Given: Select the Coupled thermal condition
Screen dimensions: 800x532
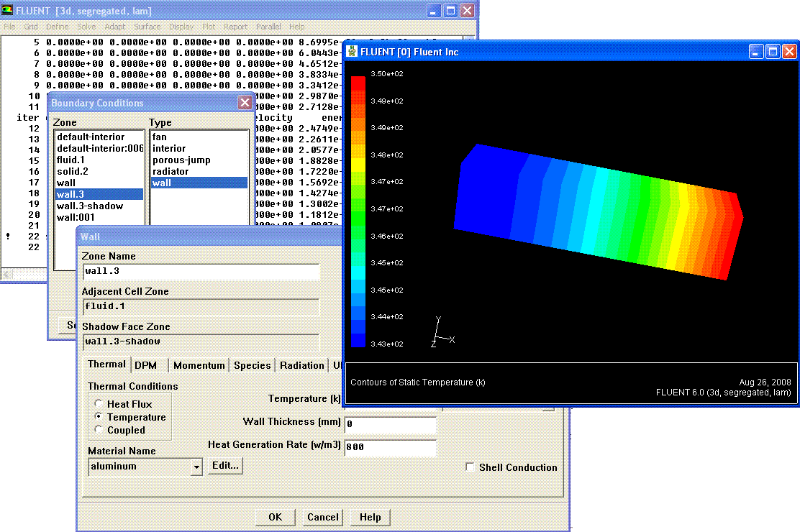Looking at the screenshot, I should click(x=99, y=429).
